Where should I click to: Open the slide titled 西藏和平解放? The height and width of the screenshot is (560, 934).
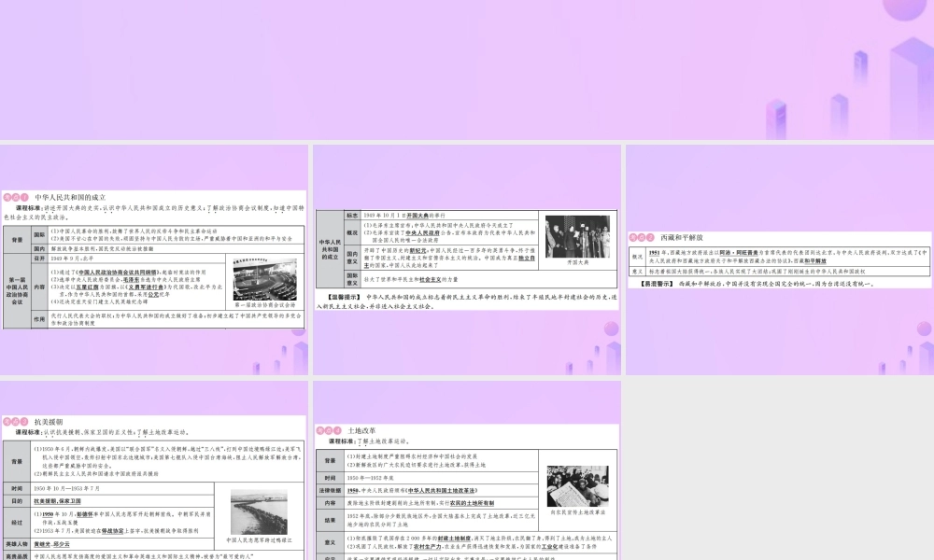[x=780, y=260]
